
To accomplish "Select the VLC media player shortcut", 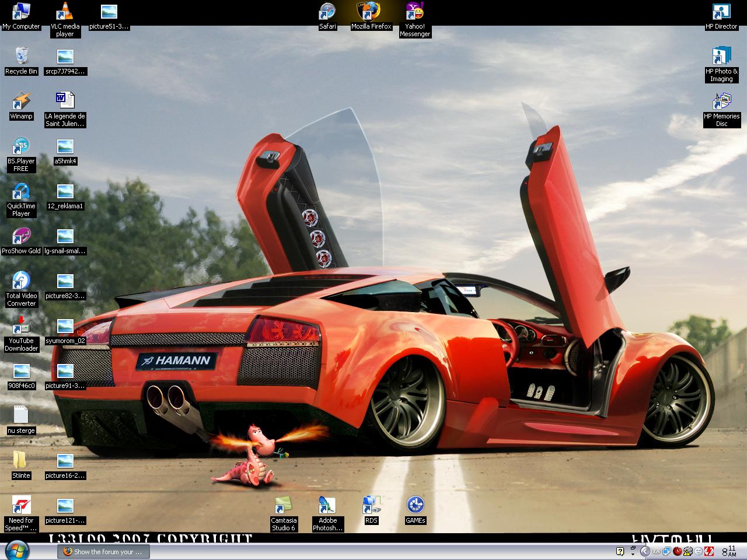I will click(65, 20).
